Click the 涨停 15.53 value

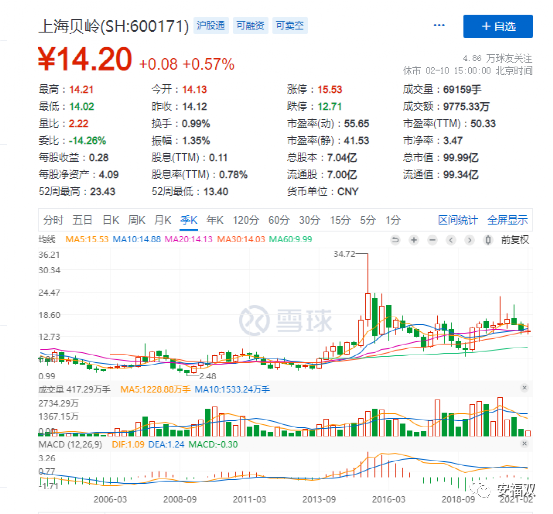330,90
